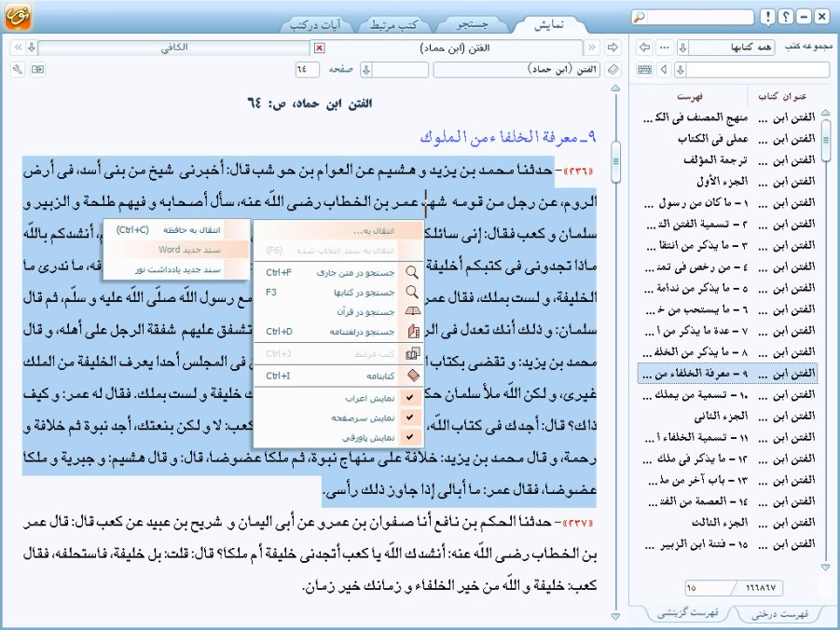Choose کتابنامه from the context menu
Image resolution: width=840 pixels, height=630 pixels.
click(338, 376)
